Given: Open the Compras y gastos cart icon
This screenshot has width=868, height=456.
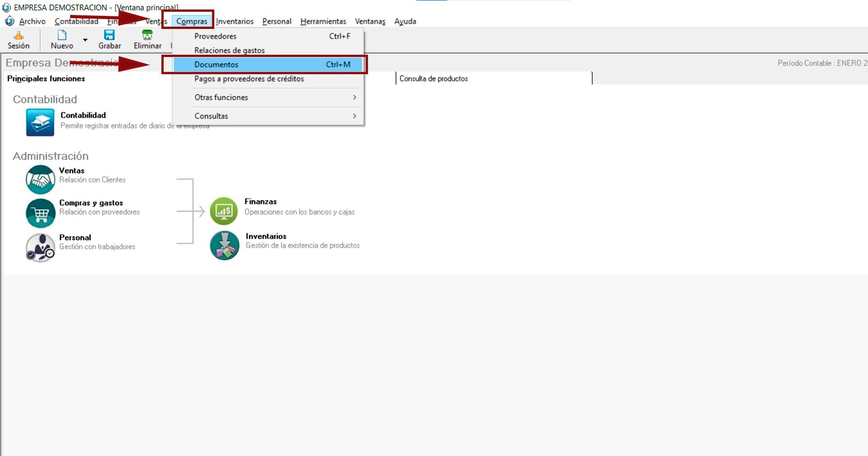Looking at the screenshot, I should [40, 213].
